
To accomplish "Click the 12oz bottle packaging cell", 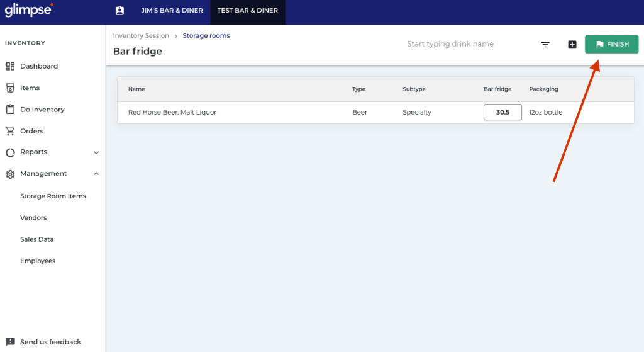I will click(546, 112).
